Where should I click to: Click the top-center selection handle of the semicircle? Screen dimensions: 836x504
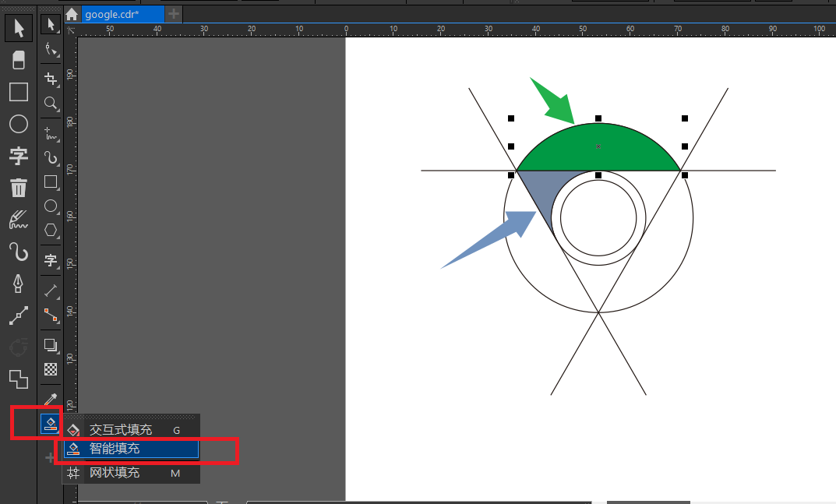598,118
